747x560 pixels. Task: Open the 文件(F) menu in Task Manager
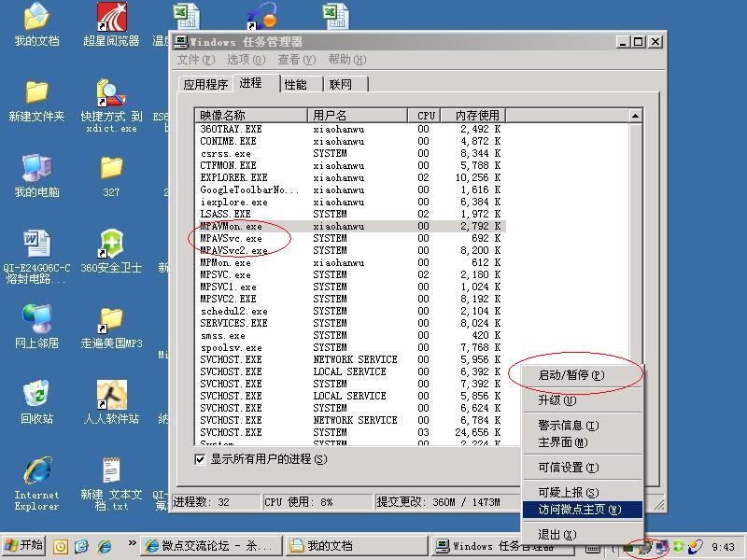196,60
